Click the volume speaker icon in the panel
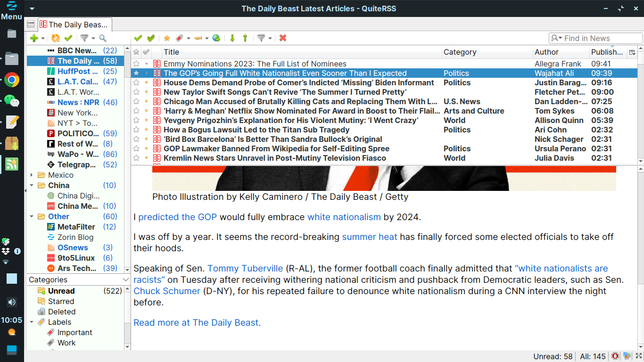The width and height of the screenshot is (644, 362). click(12, 302)
